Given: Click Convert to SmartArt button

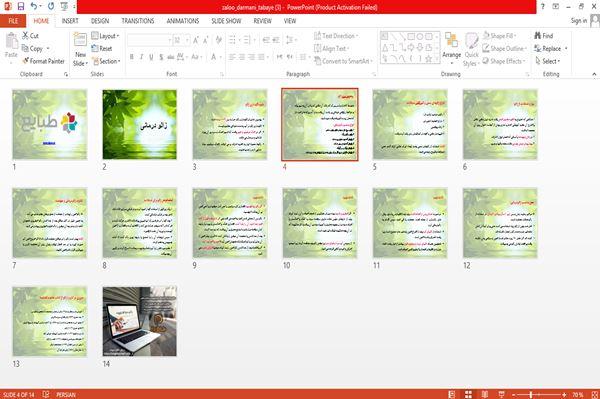Looking at the screenshot, I should click(343, 61).
